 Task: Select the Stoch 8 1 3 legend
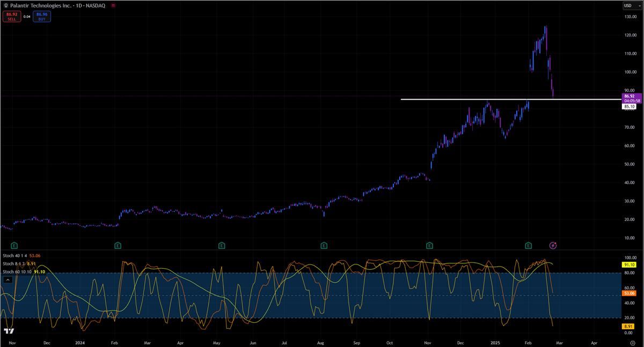(x=19, y=264)
